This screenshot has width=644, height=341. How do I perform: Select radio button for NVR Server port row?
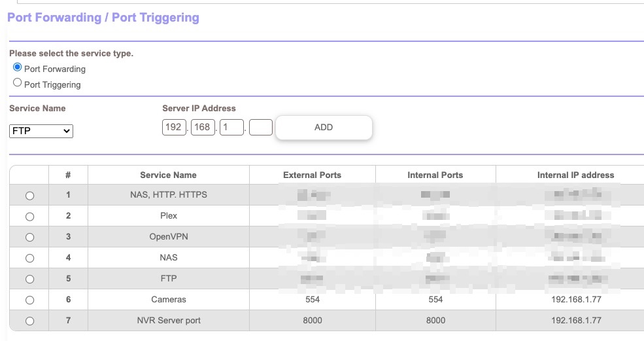(29, 321)
